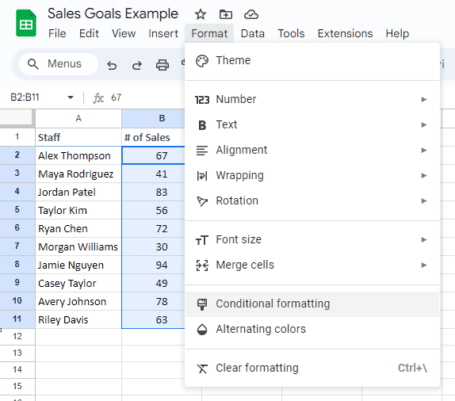This screenshot has height=401, width=455.
Task: Click the cell with value 30
Action: 153,247
